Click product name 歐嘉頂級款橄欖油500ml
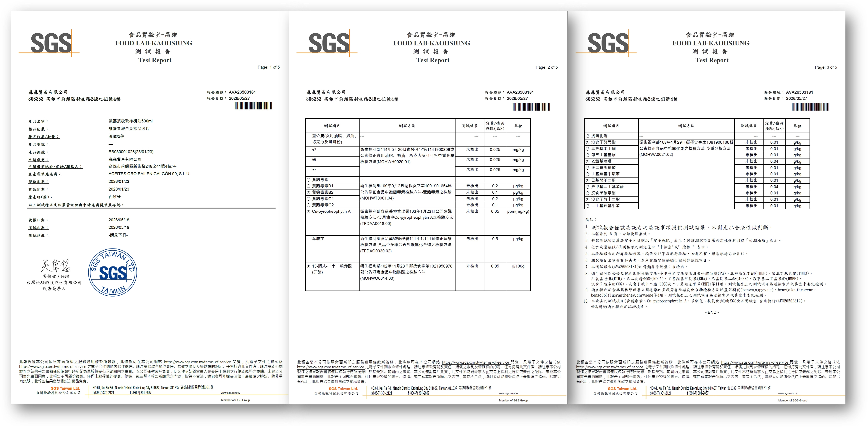868x427 pixels. click(x=131, y=121)
